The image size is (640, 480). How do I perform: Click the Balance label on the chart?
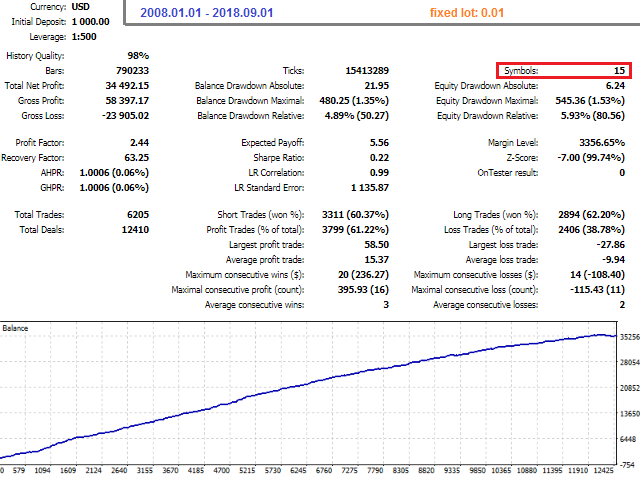pyautogui.click(x=15, y=328)
